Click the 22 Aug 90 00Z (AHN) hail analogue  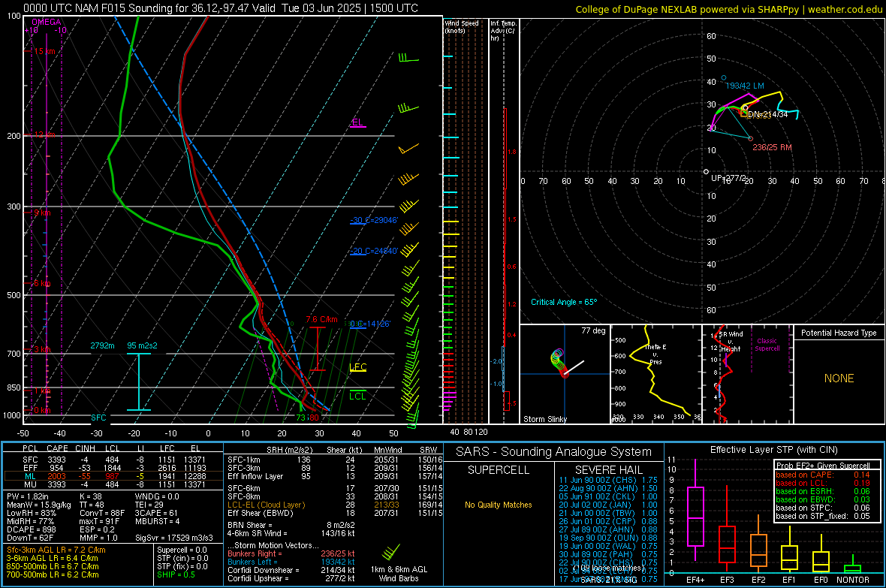coord(608,488)
